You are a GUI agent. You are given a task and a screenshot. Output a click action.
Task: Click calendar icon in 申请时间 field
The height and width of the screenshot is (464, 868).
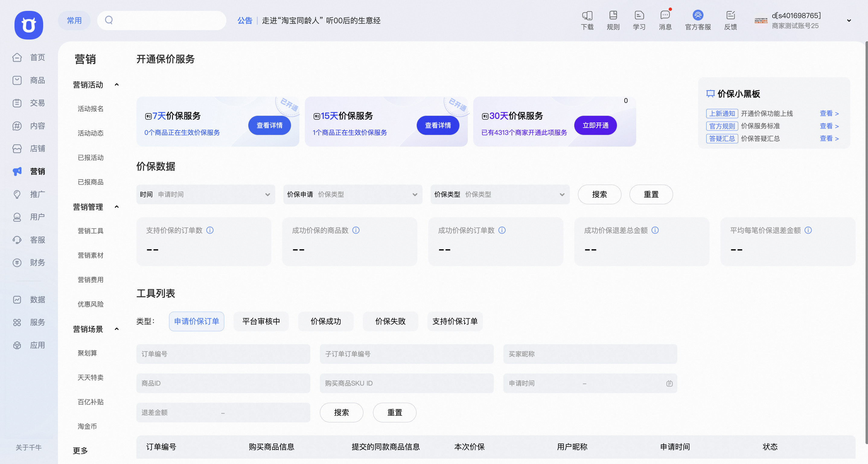669,383
